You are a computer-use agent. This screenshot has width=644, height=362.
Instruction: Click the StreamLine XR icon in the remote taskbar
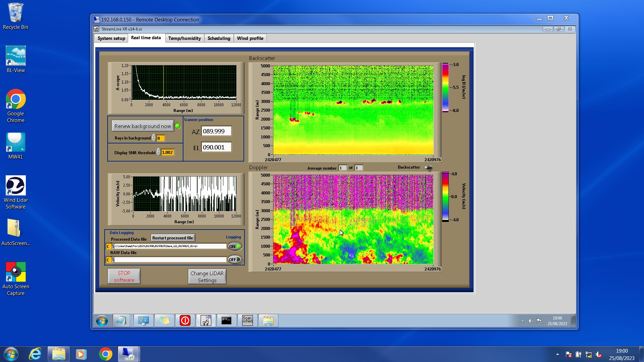pyautogui.click(x=206, y=320)
